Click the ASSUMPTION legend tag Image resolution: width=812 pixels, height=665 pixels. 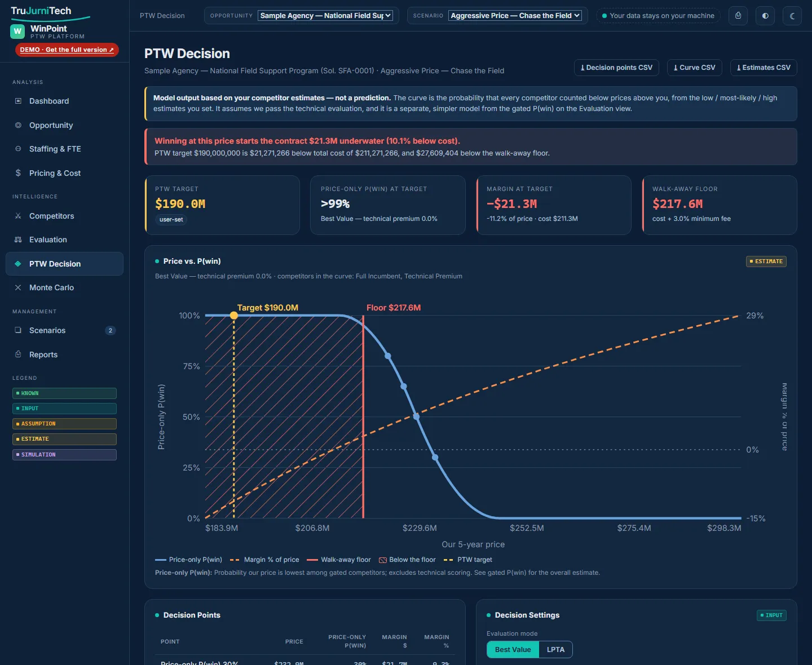pyautogui.click(x=64, y=424)
